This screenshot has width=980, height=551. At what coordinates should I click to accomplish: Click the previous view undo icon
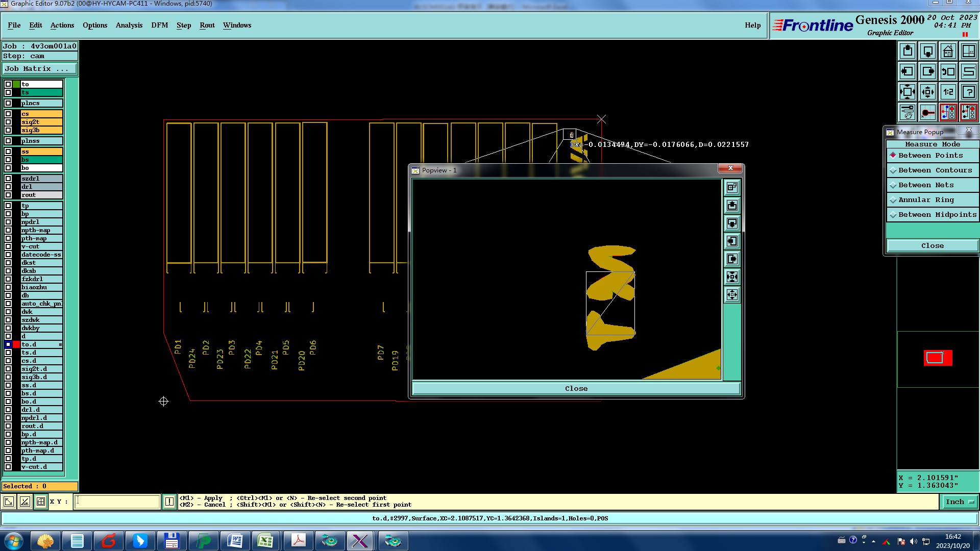(x=948, y=71)
